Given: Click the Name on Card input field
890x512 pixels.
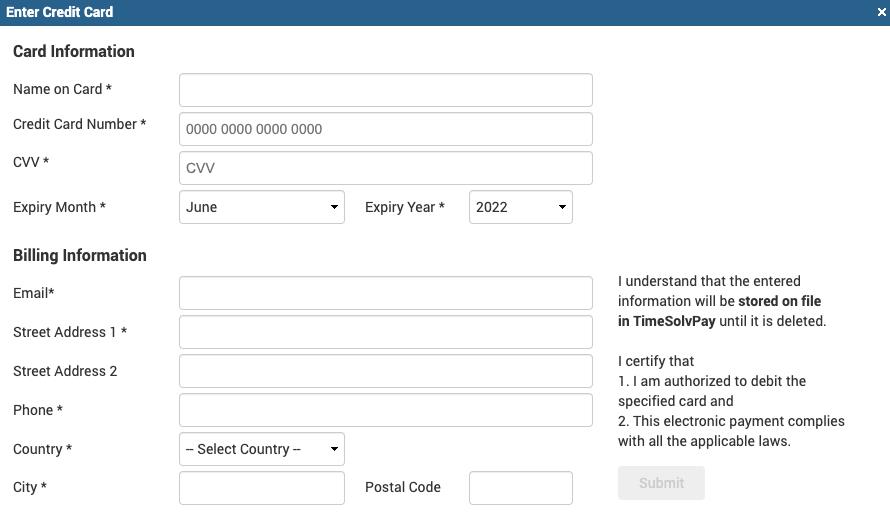Looking at the screenshot, I should tap(385, 90).
